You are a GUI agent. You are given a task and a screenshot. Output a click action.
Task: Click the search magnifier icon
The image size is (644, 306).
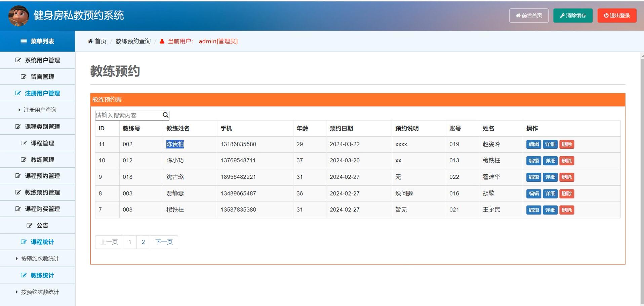pos(165,115)
